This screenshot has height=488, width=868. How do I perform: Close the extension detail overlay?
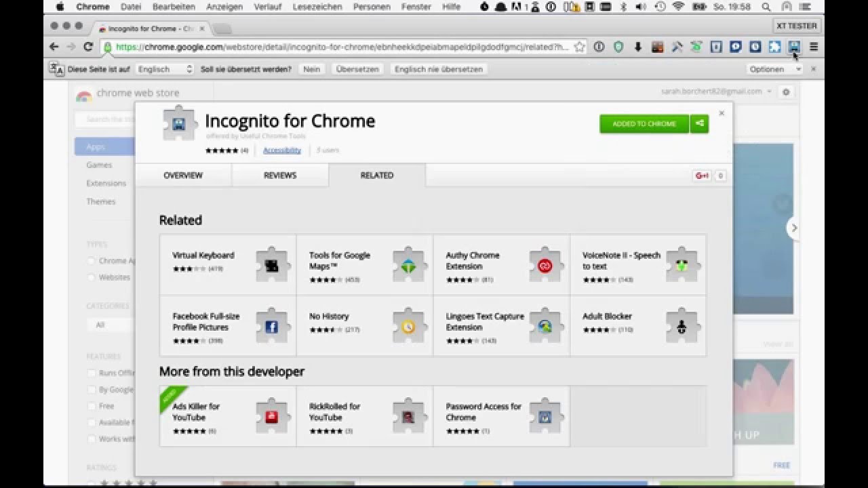coord(722,113)
